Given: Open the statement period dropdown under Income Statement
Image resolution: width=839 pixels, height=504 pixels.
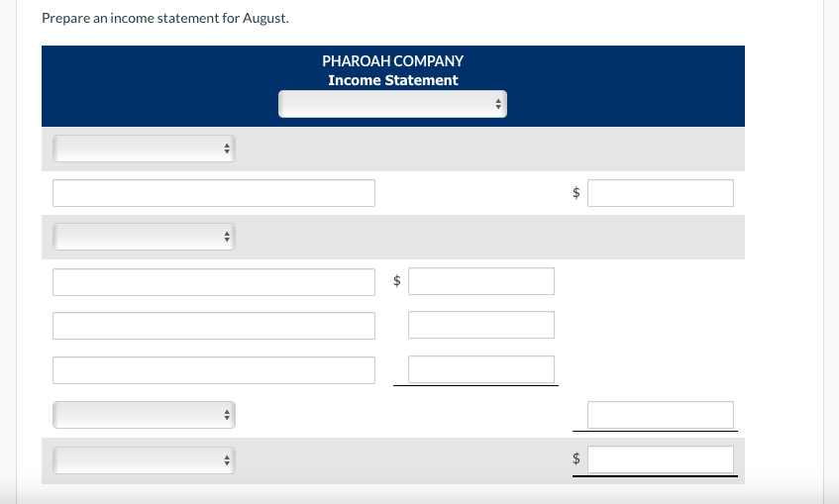Looking at the screenshot, I should click(x=392, y=104).
